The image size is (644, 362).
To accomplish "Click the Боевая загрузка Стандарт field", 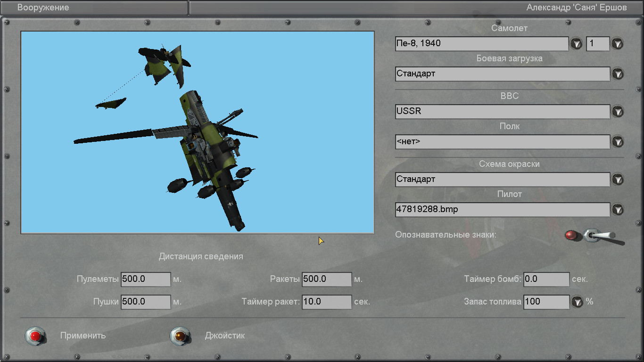I will (503, 74).
